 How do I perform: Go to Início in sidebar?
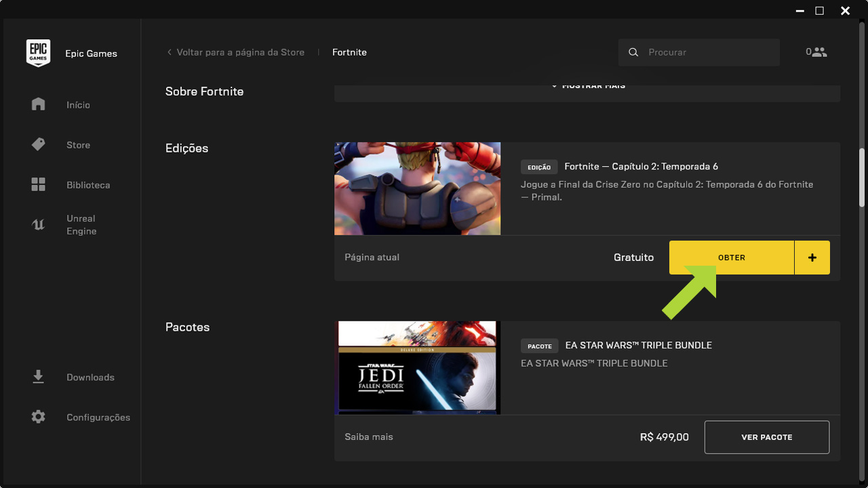pos(78,105)
